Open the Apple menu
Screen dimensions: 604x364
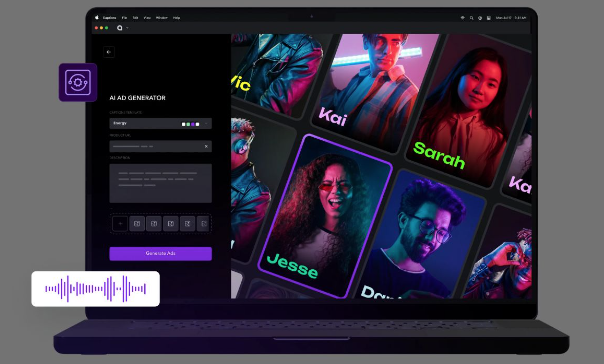tap(97, 17)
